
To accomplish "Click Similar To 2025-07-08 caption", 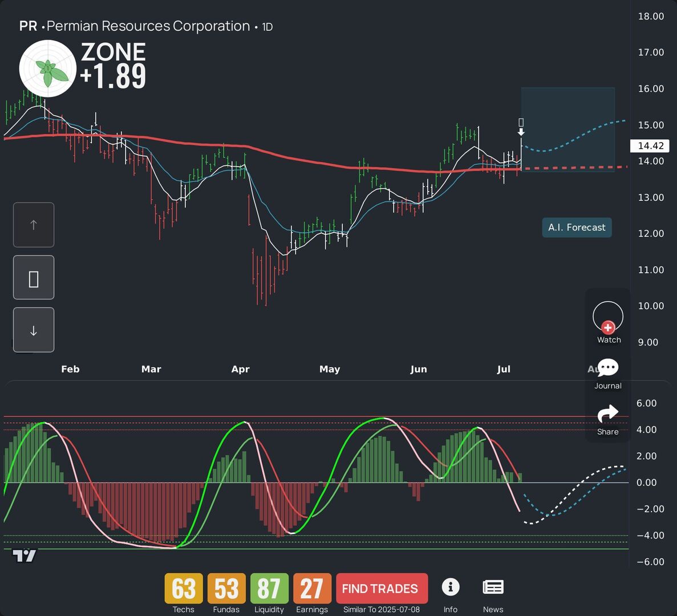I will pyautogui.click(x=382, y=610).
